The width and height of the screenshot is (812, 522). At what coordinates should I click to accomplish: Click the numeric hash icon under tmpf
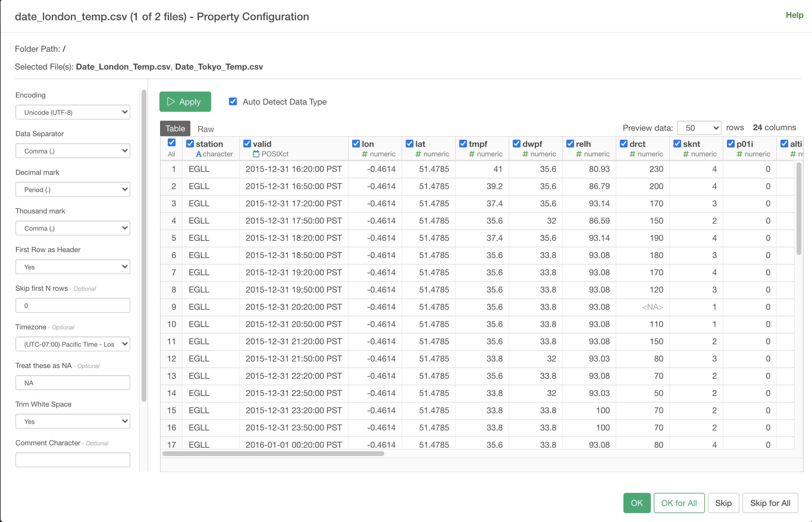pyautogui.click(x=471, y=154)
